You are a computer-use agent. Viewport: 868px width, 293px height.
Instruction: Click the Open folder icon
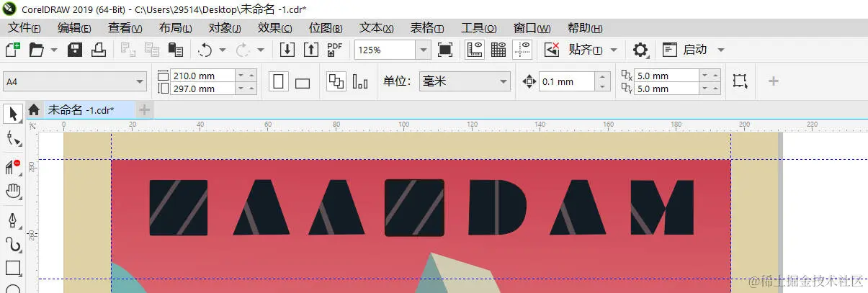tap(36, 50)
